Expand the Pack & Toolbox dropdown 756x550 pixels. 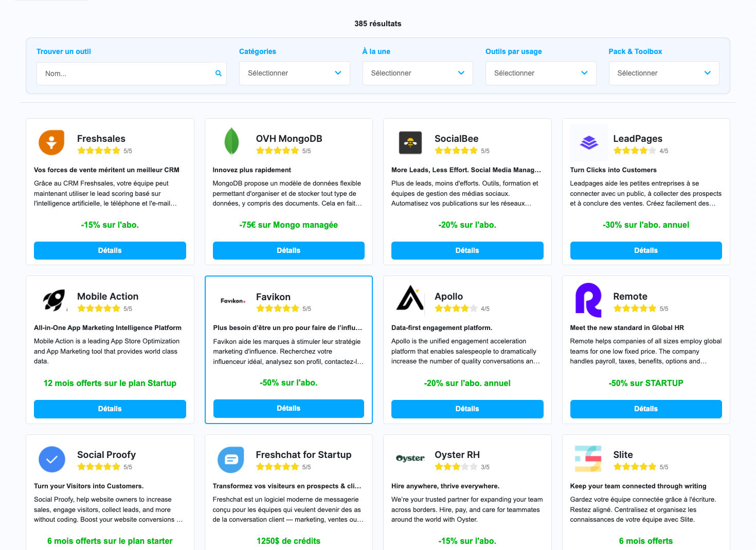tap(663, 73)
